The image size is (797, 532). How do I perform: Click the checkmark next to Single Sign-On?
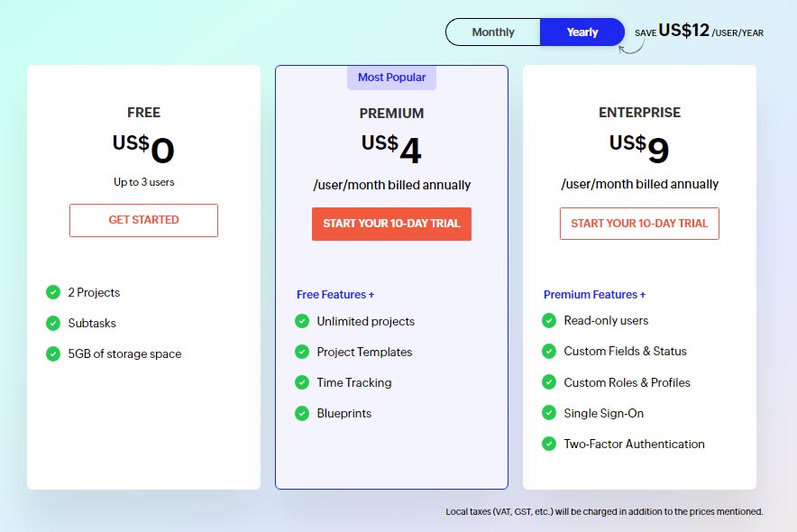coord(549,413)
